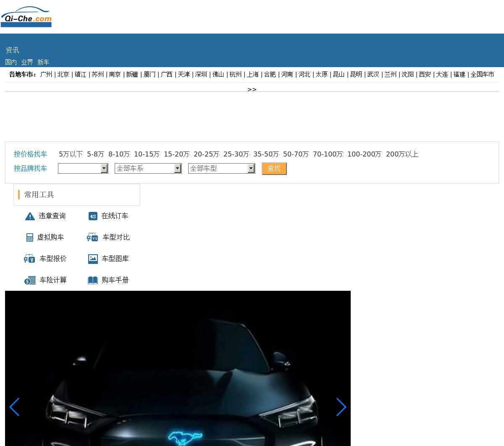
Task: Select the 10-15万 price range link
Action: tap(147, 154)
